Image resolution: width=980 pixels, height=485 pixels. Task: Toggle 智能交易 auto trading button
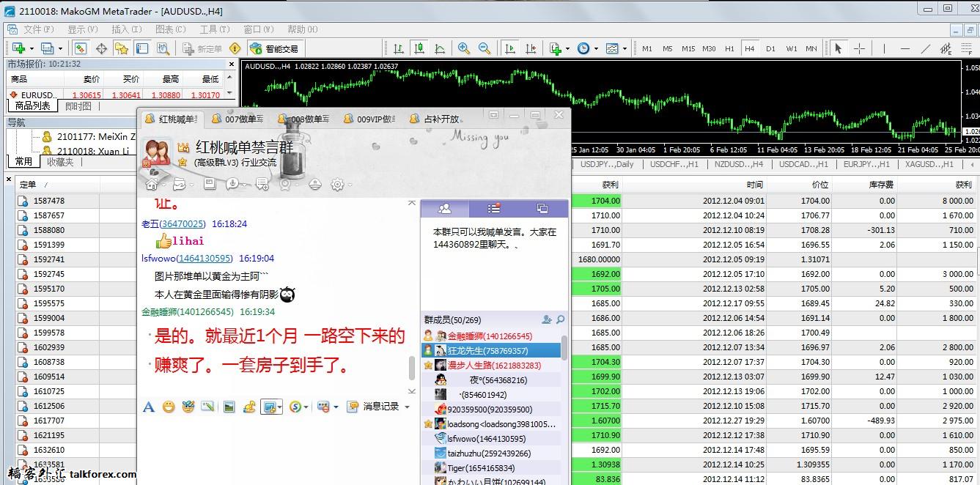point(275,48)
